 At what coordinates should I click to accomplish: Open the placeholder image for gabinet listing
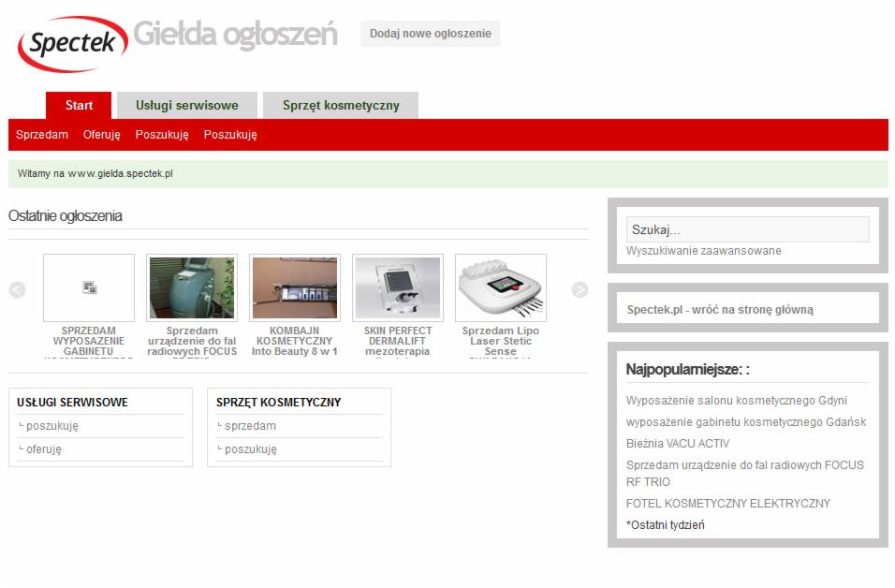[89, 288]
